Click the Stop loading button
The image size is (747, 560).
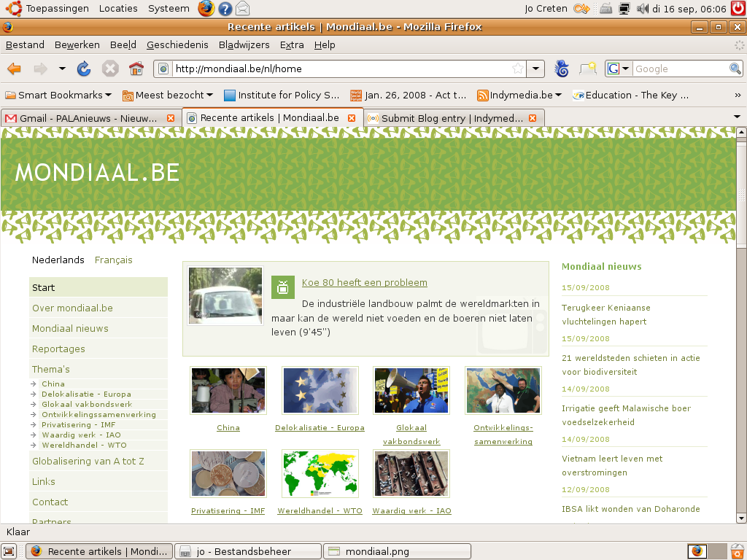[x=110, y=69]
